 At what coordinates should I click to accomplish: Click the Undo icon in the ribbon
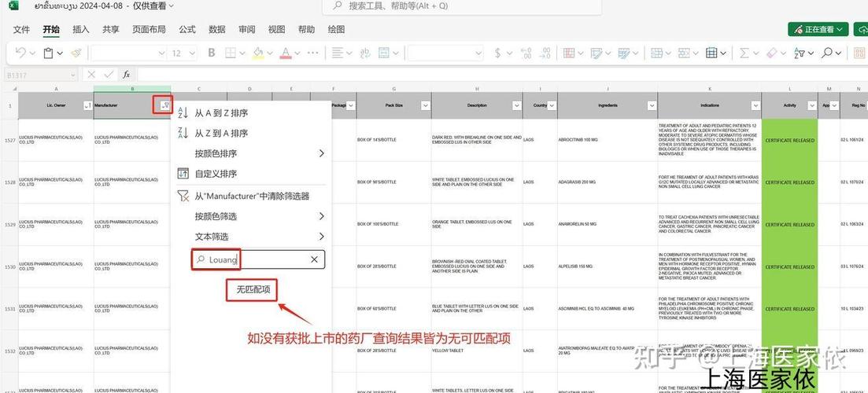(20, 53)
